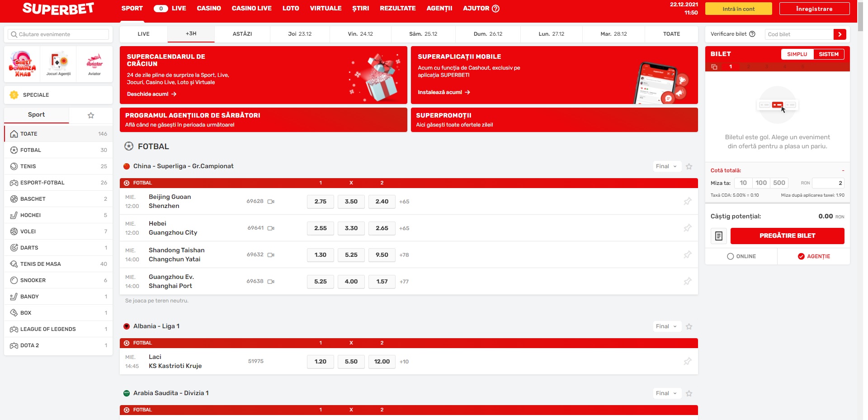
Task: Favorite the Arabia Saudita Divizia 1 star
Action: pyautogui.click(x=689, y=393)
